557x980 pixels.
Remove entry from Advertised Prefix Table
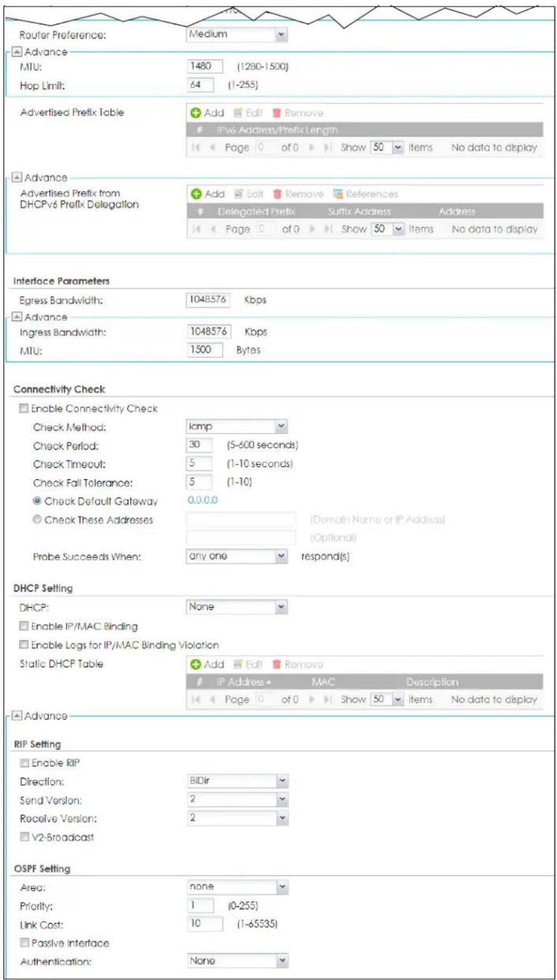pyautogui.click(x=298, y=113)
